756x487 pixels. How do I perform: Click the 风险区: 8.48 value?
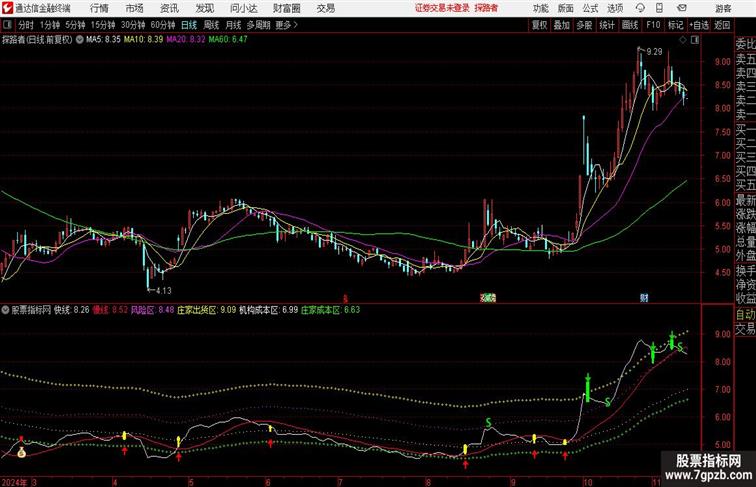[x=152, y=310]
